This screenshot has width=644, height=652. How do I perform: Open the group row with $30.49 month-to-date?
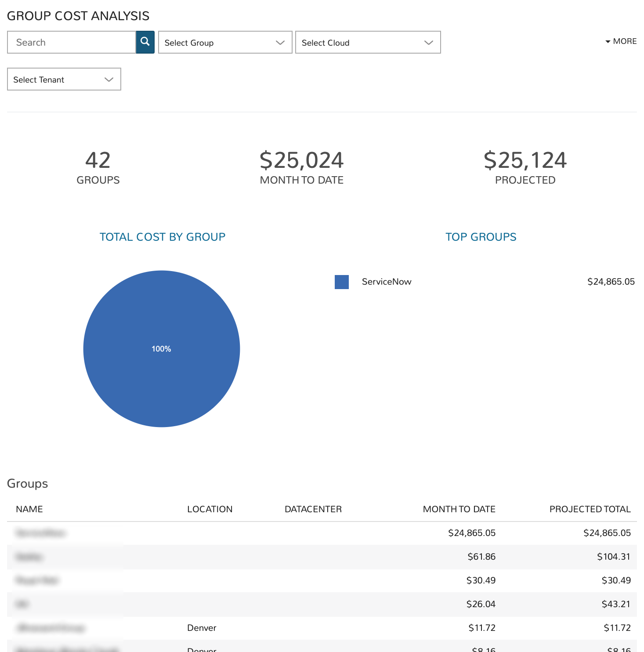click(37, 580)
